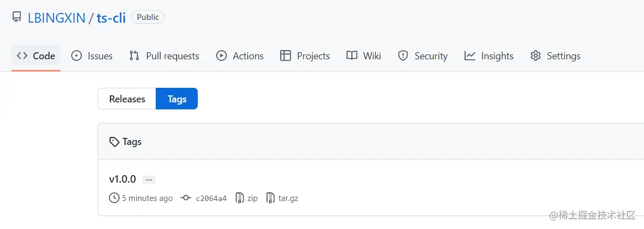
Task: Select the Code tab
Action: [36, 56]
